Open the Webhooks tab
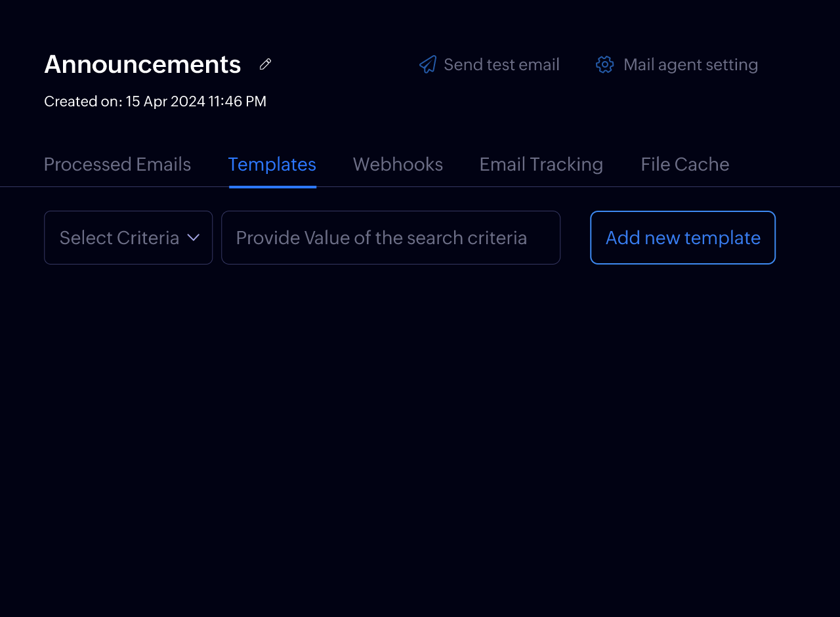840x617 pixels. [398, 164]
